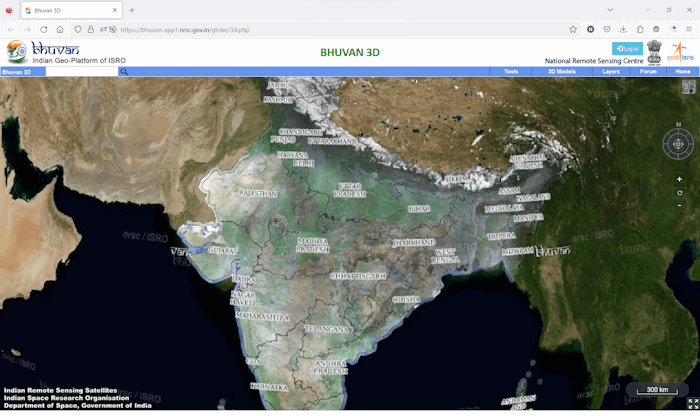700x416 pixels.
Task: Click the Government of India emblem
Action: click(x=654, y=52)
